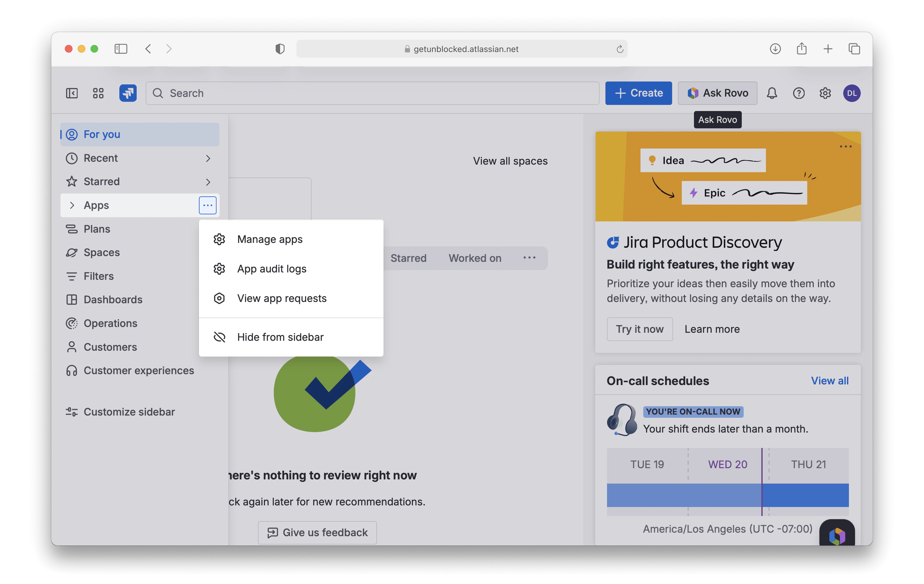Image resolution: width=924 pixels, height=584 pixels.
Task: Click the Safari sidebar toggle icon
Action: 121,49
